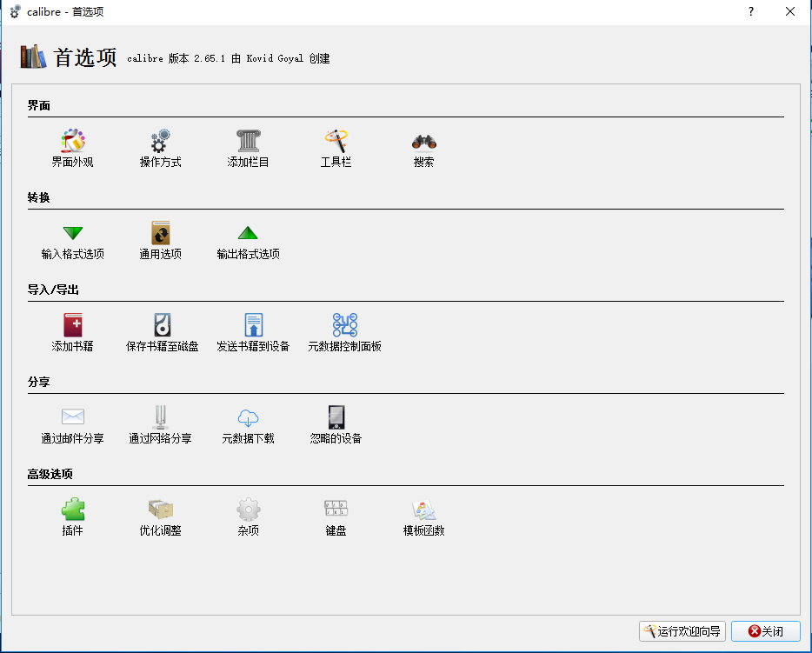Click 运行欢迎向导 button

click(682, 631)
